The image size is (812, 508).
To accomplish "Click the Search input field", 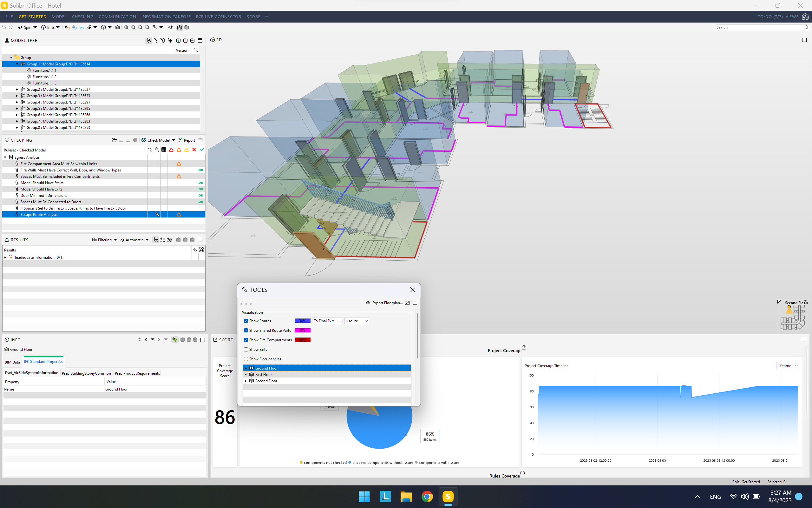I will [x=760, y=27].
